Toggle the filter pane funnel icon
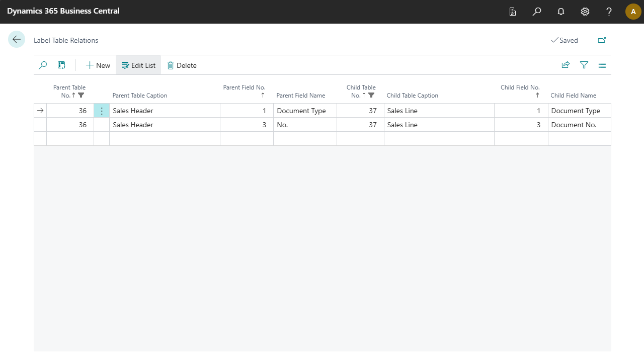The image size is (644, 362). click(x=584, y=65)
